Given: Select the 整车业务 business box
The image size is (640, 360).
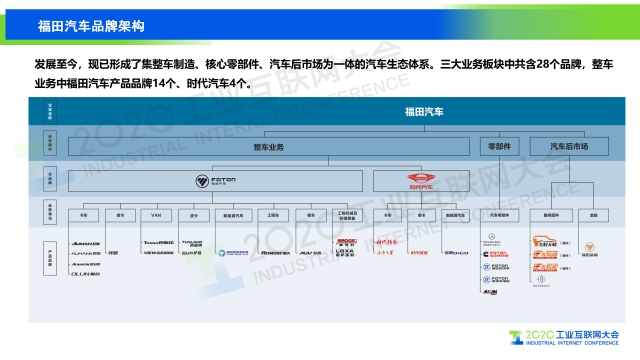Looking at the screenshot, I should pyautogui.click(x=269, y=147).
